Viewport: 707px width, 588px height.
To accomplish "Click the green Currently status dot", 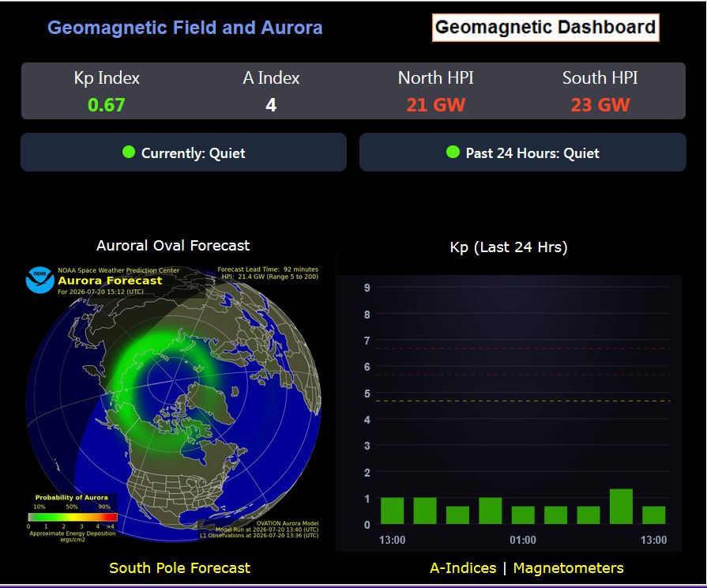I will pos(129,152).
